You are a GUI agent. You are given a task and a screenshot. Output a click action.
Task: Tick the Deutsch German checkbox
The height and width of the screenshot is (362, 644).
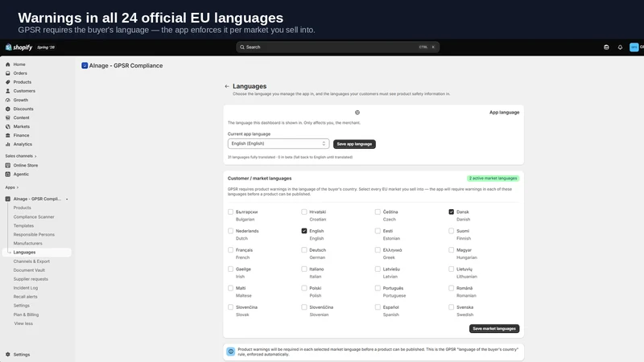click(x=304, y=250)
